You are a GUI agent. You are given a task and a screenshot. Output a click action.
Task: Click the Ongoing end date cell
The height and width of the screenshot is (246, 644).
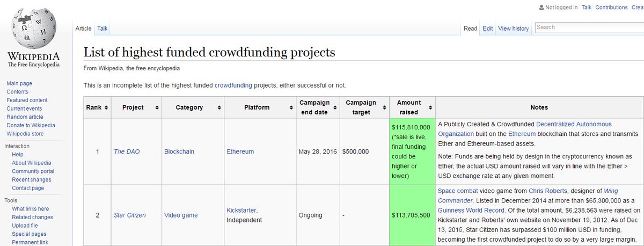(x=318, y=215)
